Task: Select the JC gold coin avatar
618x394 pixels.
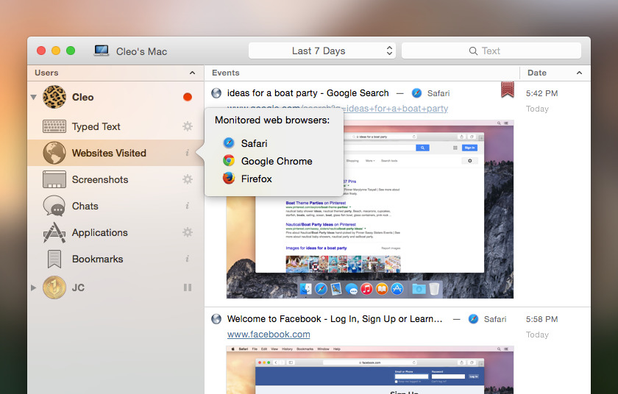Action: [54, 287]
